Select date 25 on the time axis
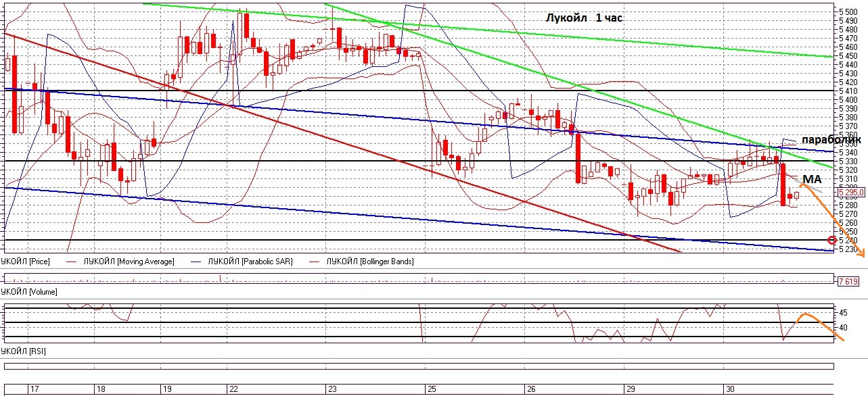Viewport: 868px width, 396px height. point(431,389)
